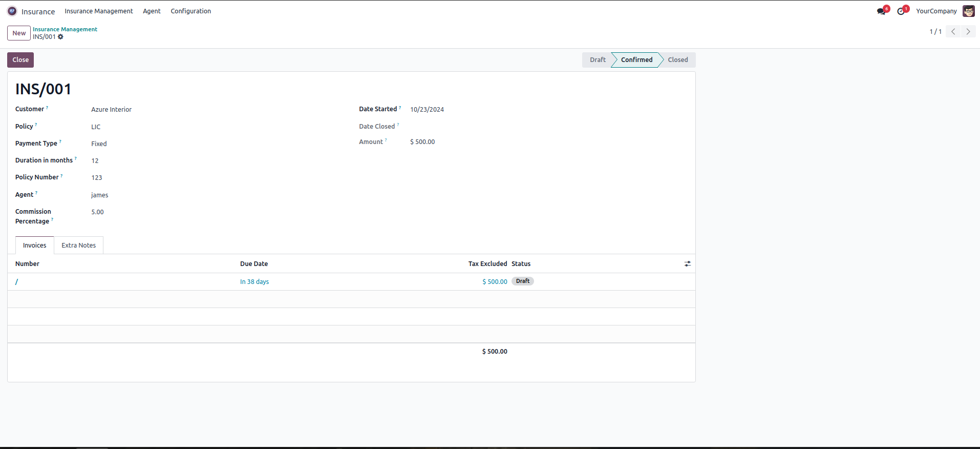Image resolution: width=980 pixels, height=449 pixels.
Task: Click the james agent value
Action: click(x=100, y=195)
